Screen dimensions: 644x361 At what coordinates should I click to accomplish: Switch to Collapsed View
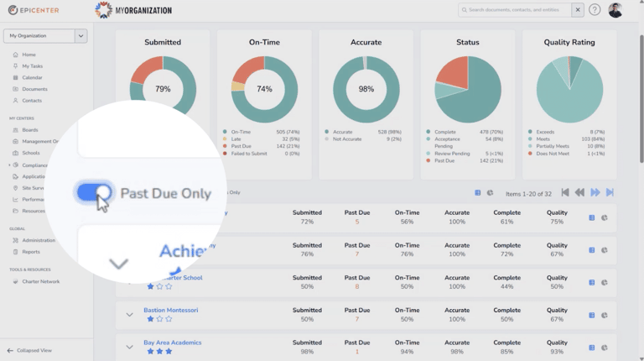coord(29,351)
